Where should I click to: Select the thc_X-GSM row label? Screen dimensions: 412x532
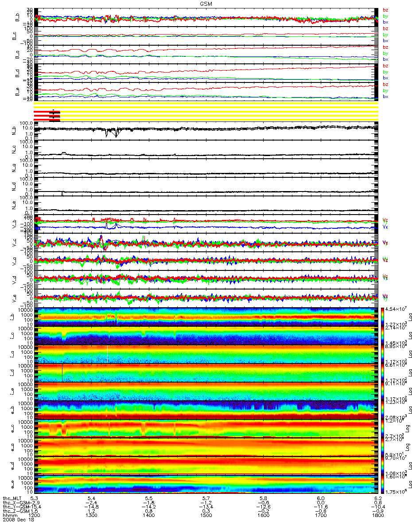tap(15, 502)
